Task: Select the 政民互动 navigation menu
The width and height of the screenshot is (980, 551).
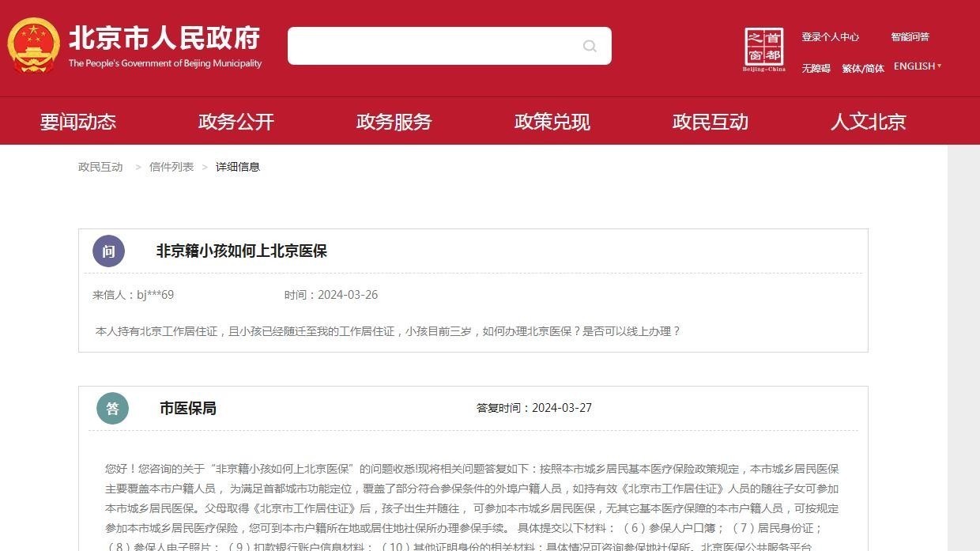Action: click(x=710, y=121)
